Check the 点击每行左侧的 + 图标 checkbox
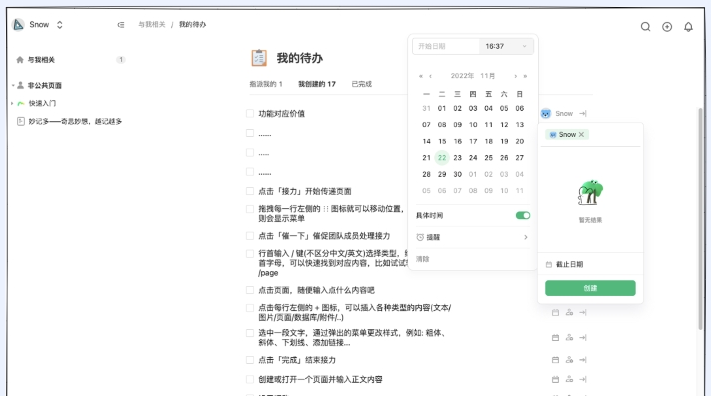The image size is (711, 396). point(250,308)
